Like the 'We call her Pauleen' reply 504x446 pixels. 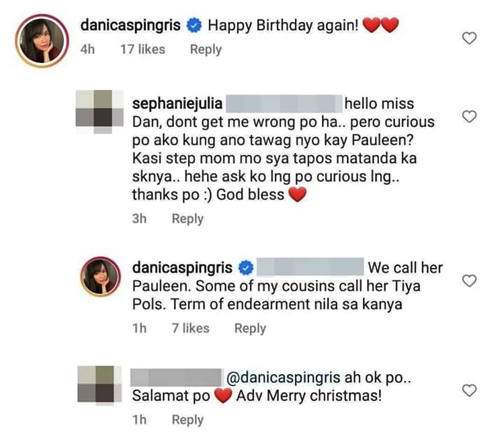click(x=469, y=281)
